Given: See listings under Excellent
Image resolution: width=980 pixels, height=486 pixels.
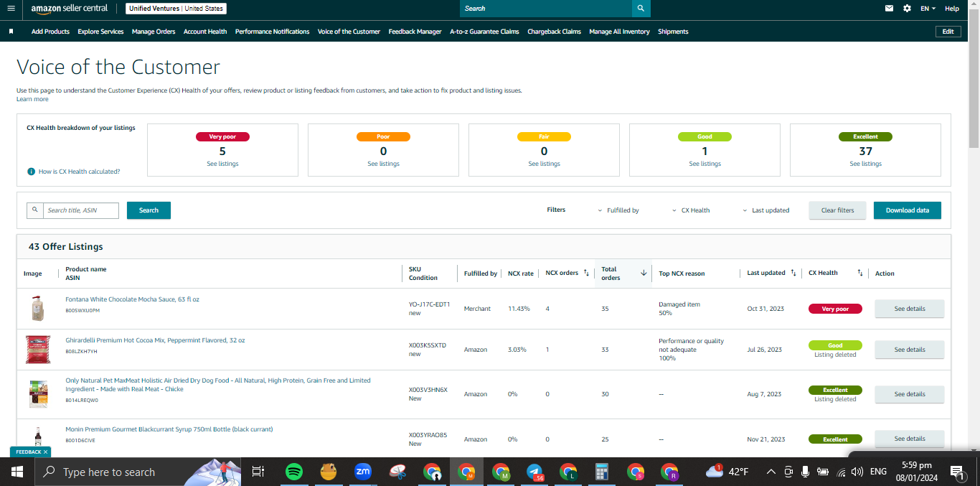Looking at the screenshot, I should 865,164.
